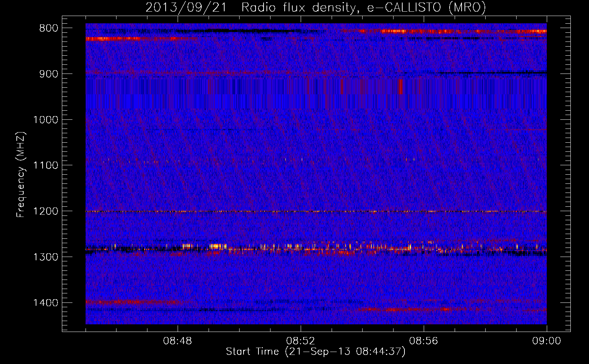This screenshot has width=589, height=364.
Task: Click the 09:00 time tick label
Action: point(547,341)
